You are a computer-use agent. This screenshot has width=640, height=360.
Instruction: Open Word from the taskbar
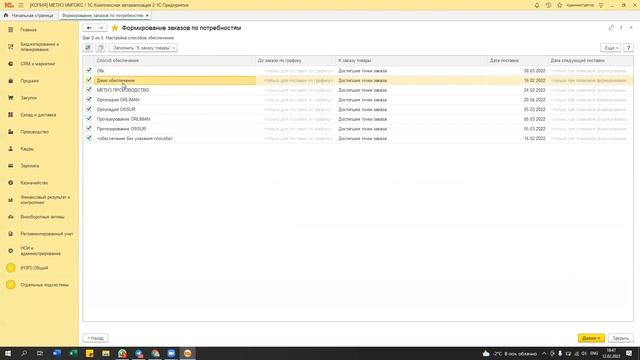coord(57,353)
